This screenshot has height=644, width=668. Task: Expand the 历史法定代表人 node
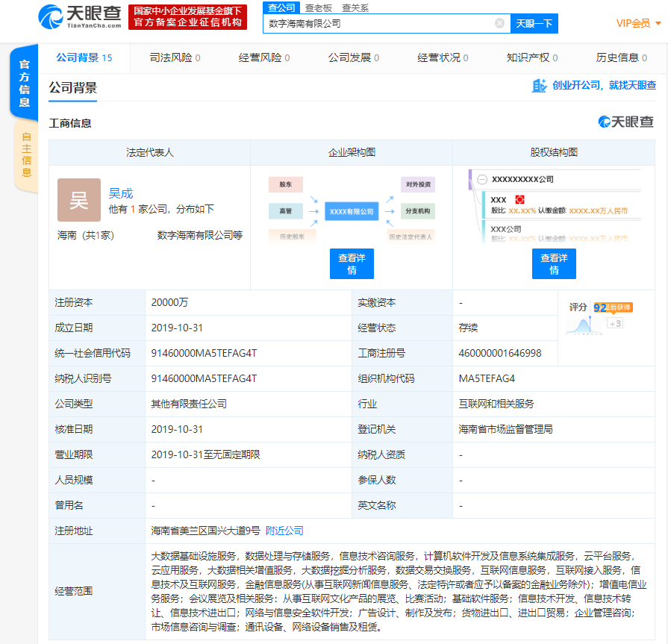[x=411, y=237]
